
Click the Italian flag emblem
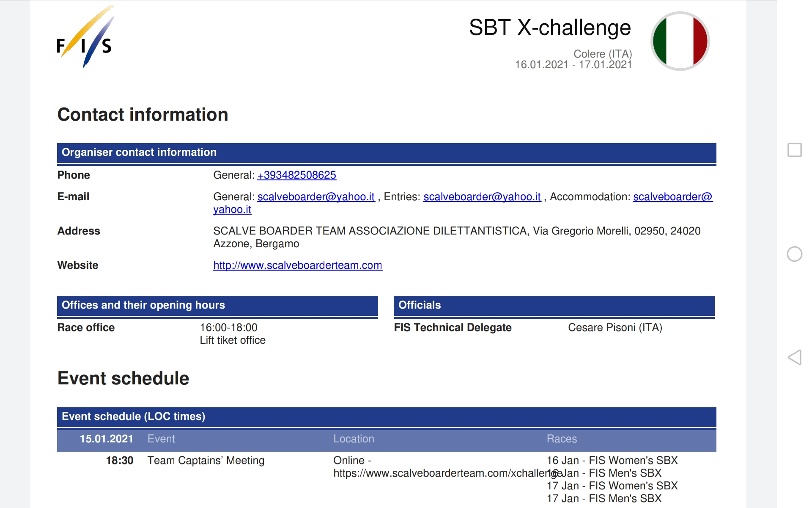(x=680, y=41)
